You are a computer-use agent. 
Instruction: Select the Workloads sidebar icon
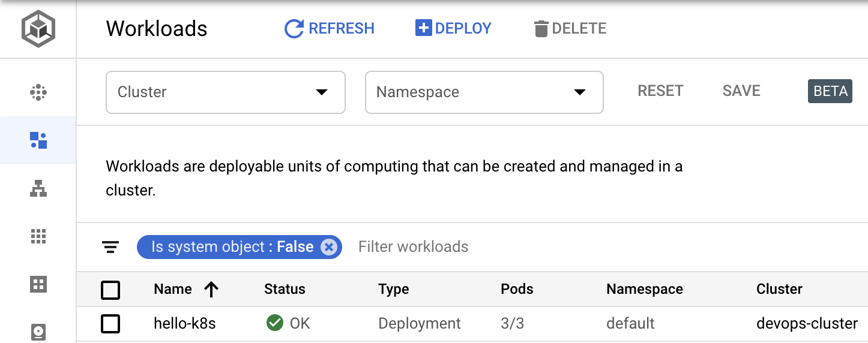[38, 140]
